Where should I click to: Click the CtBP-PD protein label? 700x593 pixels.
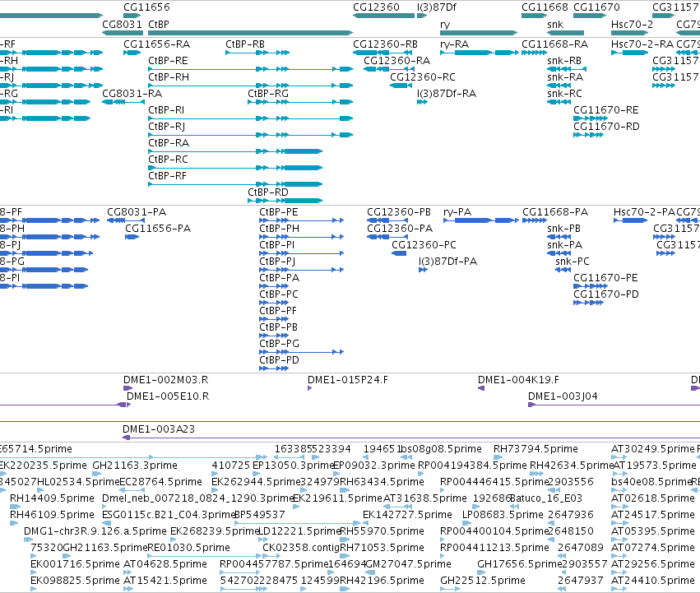pos(279,360)
